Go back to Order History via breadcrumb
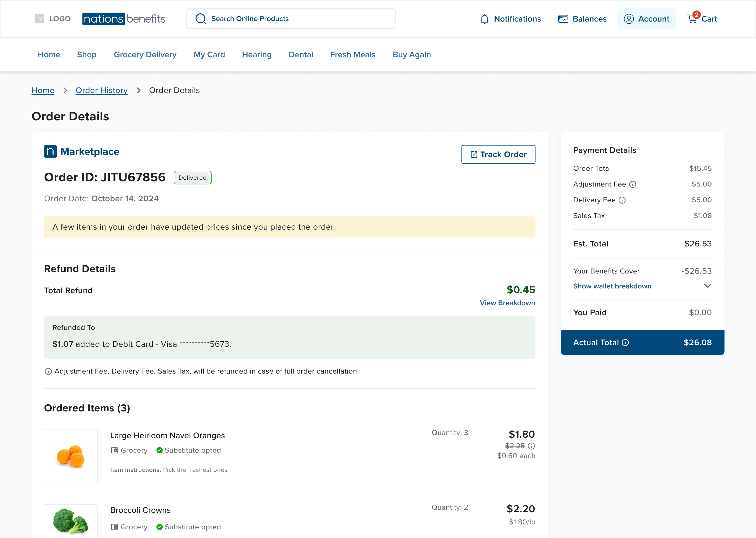This screenshot has width=756, height=538. coord(102,90)
